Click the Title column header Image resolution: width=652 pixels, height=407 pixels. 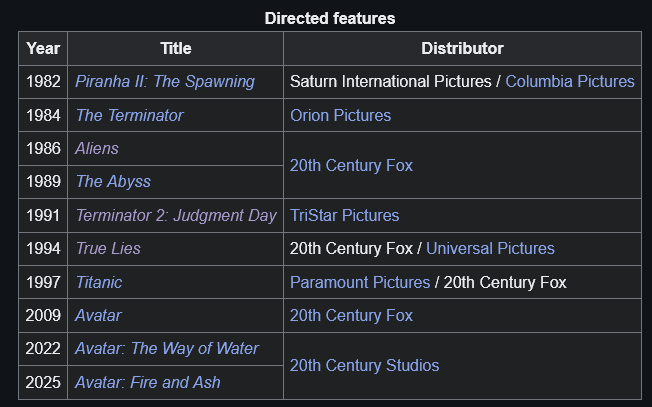coord(175,48)
